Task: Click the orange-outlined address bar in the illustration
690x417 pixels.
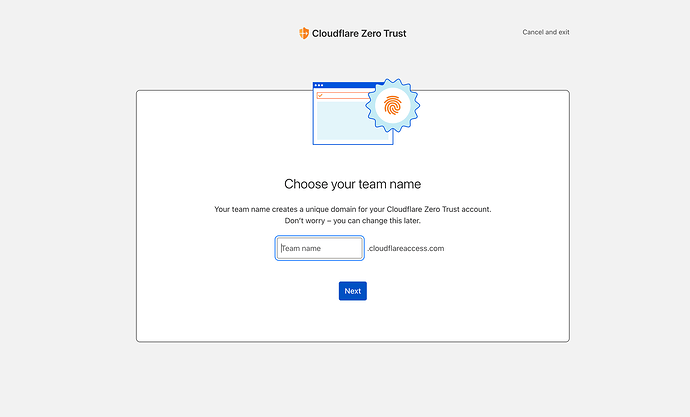Action: click(345, 95)
